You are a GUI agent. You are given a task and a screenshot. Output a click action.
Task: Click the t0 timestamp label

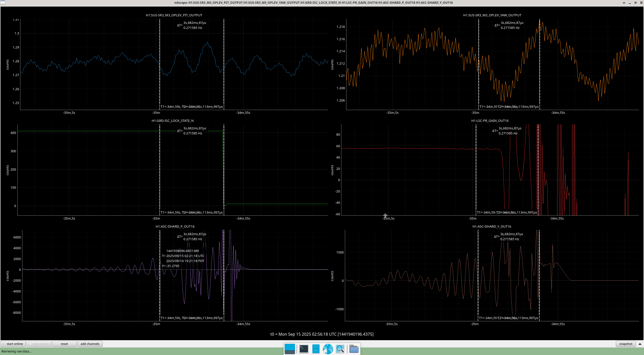[x=322, y=334]
